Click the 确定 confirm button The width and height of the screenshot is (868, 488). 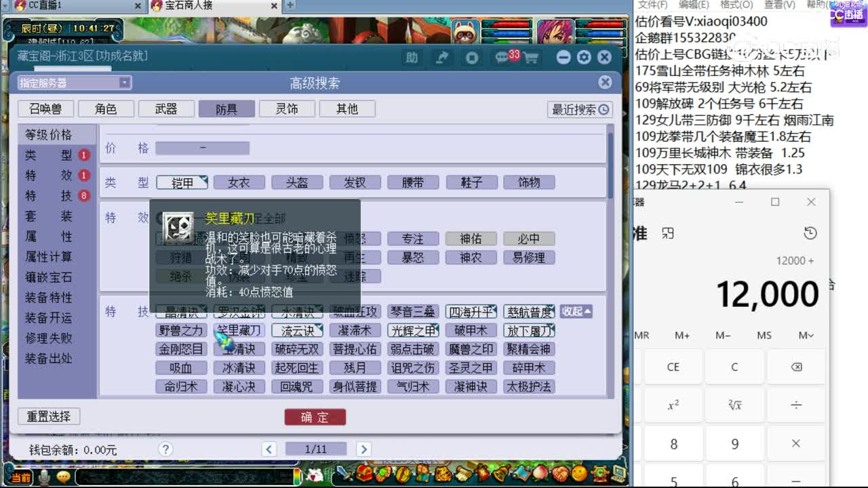pyautogui.click(x=315, y=418)
